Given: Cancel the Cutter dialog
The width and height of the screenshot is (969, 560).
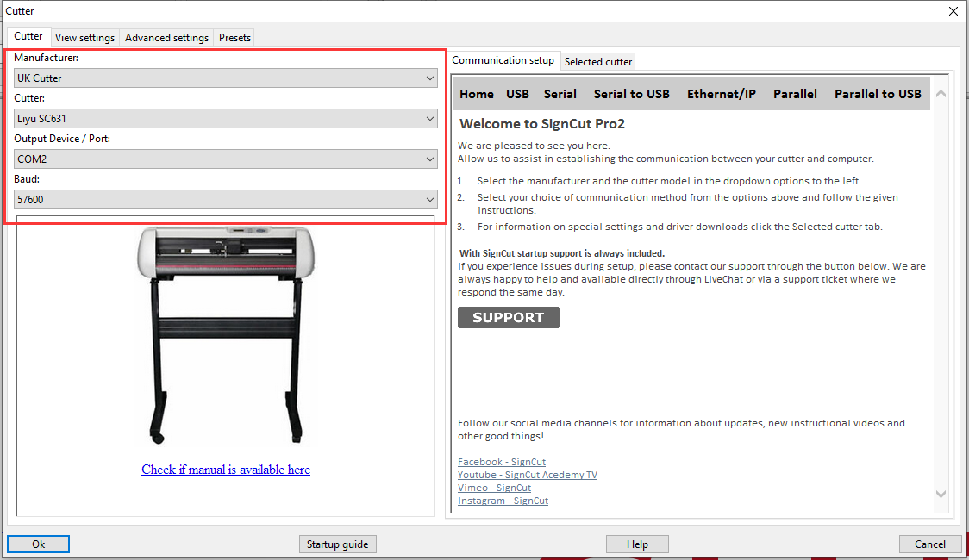Looking at the screenshot, I should [x=930, y=544].
